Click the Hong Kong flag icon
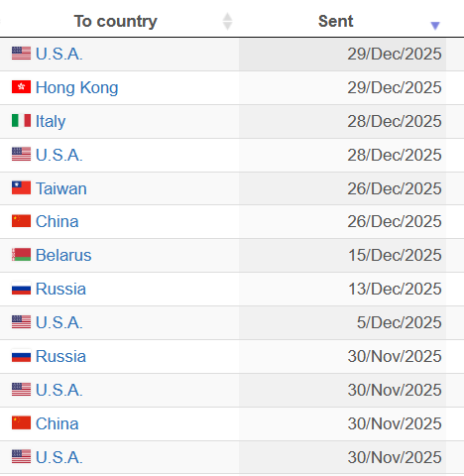Viewport: 464px width, 476px height. (21, 87)
